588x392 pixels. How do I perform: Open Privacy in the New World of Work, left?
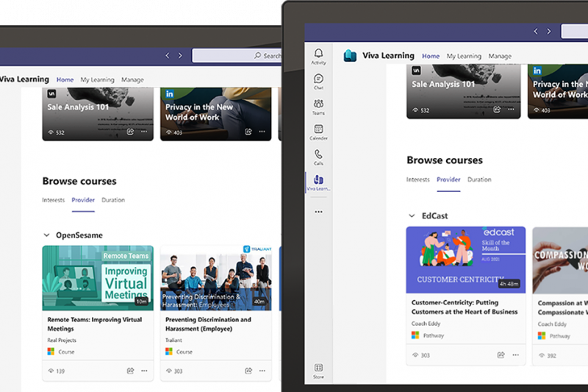point(216,114)
